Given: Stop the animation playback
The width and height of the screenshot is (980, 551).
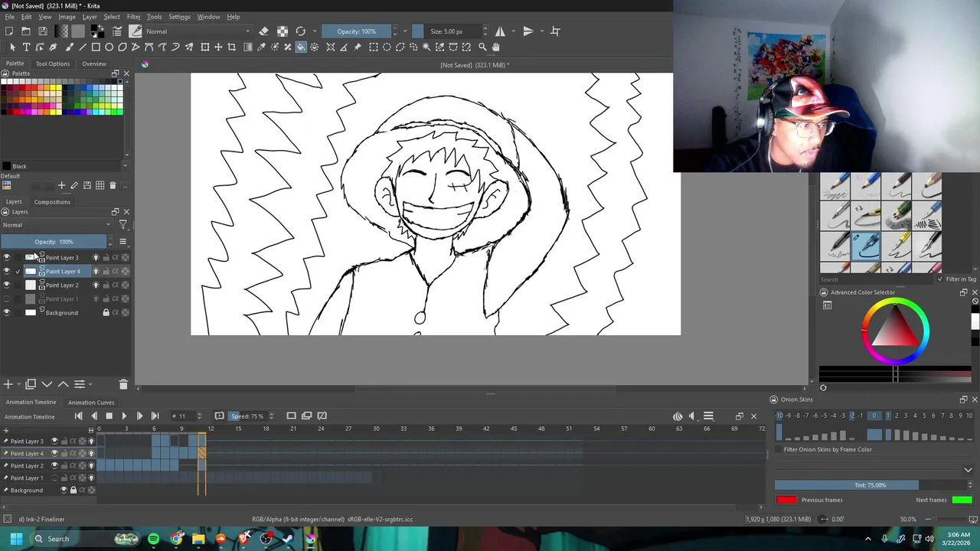Looking at the screenshot, I should (x=109, y=416).
